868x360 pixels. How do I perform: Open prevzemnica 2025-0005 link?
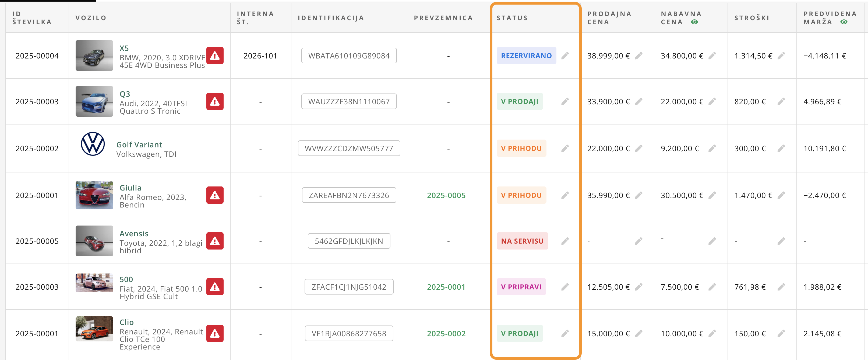pyautogui.click(x=446, y=195)
